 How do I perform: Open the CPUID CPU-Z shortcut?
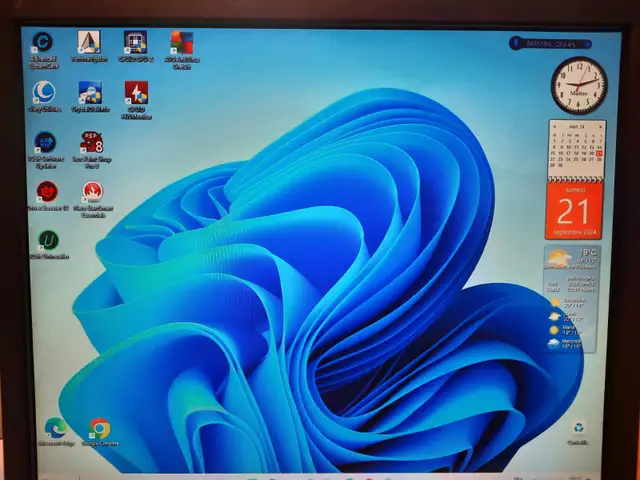click(x=136, y=47)
